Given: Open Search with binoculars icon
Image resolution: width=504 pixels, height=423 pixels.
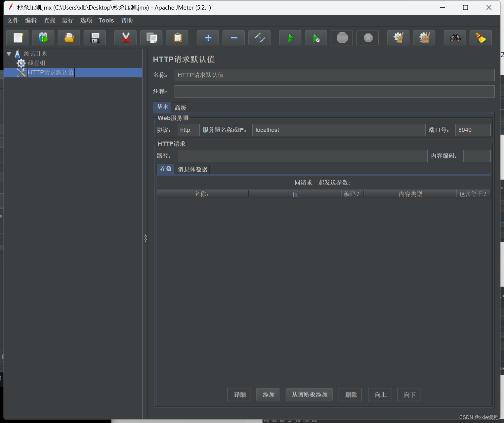Looking at the screenshot, I should [455, 38].
